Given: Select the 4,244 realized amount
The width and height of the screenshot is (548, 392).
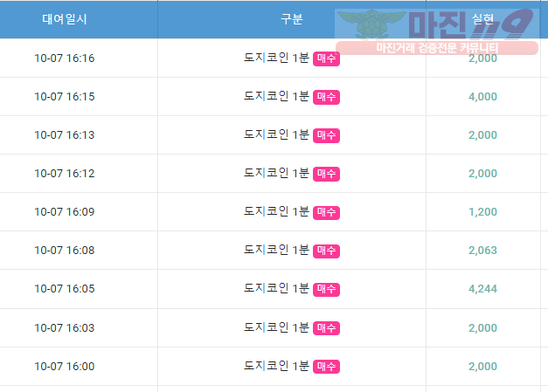Looking at the screenshot, I should tap(482, 289).
